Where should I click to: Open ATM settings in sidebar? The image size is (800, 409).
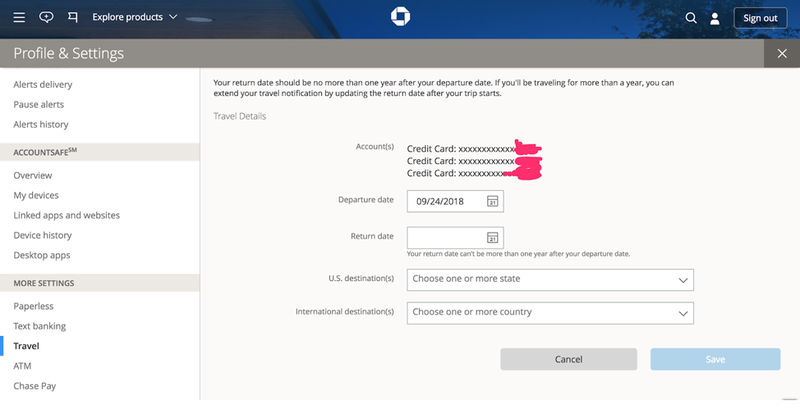point(22,366)
